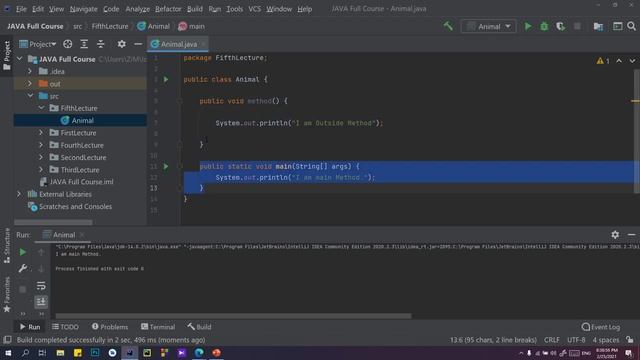Screen dimensions: 640x360
Task: Click tool windows quick access icon bottom-left
Action: [7, 340]
